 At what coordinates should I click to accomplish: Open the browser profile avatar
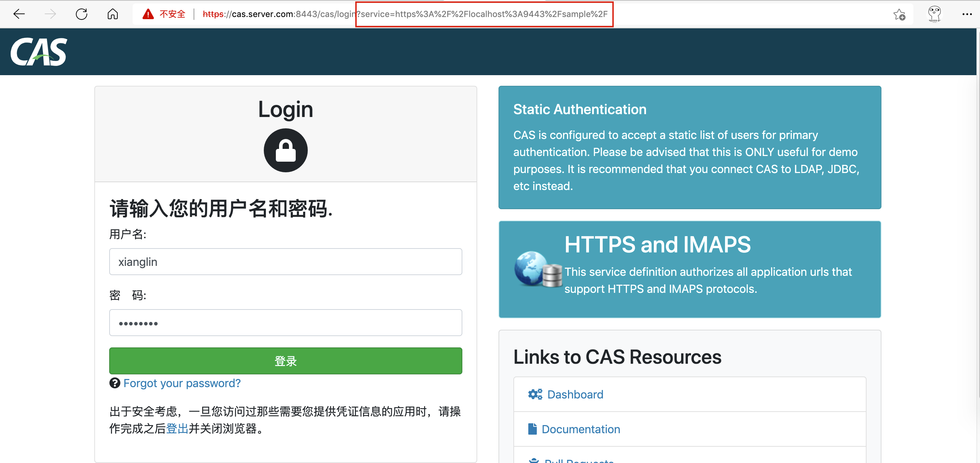click(x=934, y=14)
